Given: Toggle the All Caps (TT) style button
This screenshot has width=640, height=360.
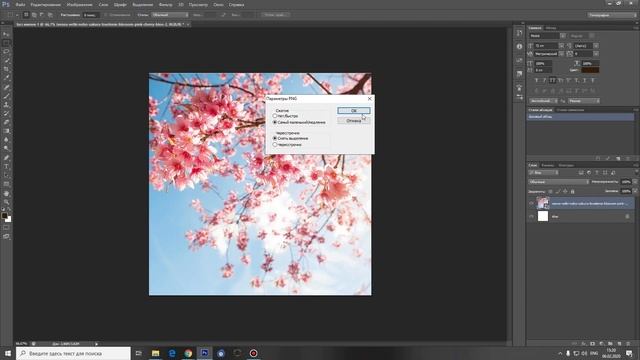Looking at the screenshot, I should (552, 80).
